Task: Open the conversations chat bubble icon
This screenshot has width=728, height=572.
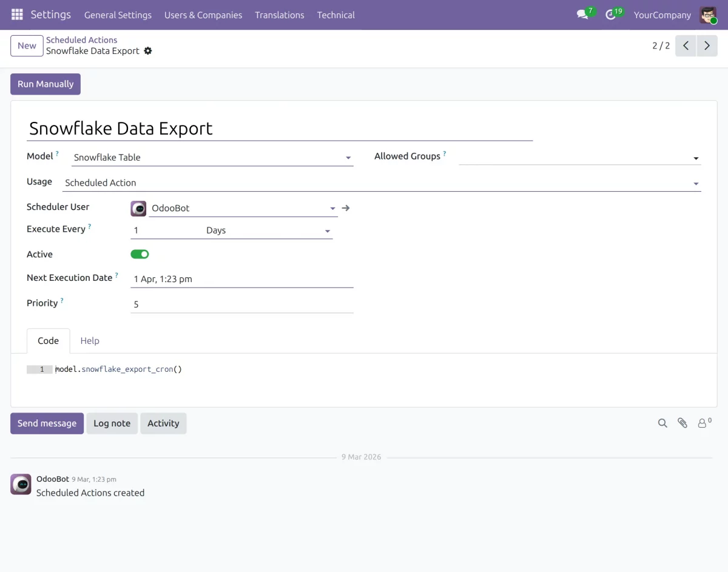Action: pos(582,15)
